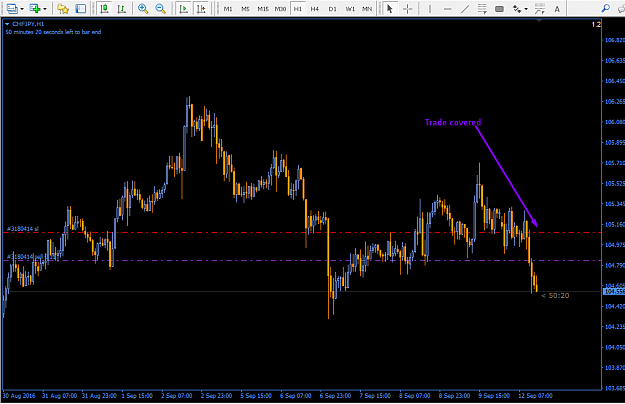Toggle chart Auto Scroll
This screenshot has width=625, height=404.
[x=183, y=8]
